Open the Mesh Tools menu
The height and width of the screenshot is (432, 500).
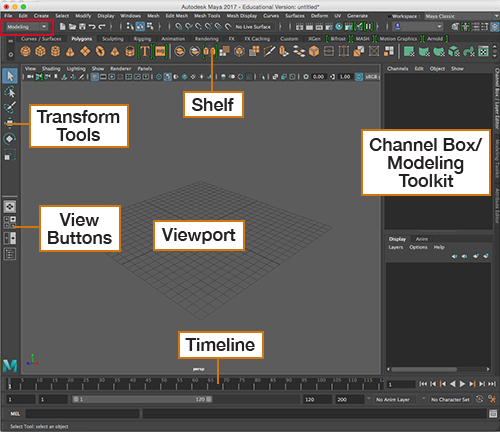click(x=207, y=16)
